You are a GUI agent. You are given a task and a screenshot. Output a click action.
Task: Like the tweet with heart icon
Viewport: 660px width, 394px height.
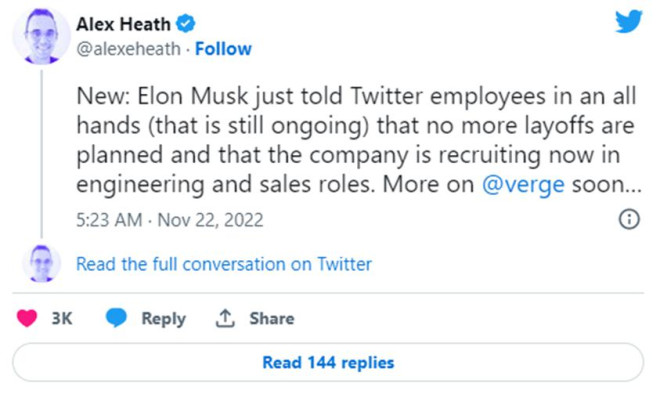pyautogui.click(x=27, y=318)
